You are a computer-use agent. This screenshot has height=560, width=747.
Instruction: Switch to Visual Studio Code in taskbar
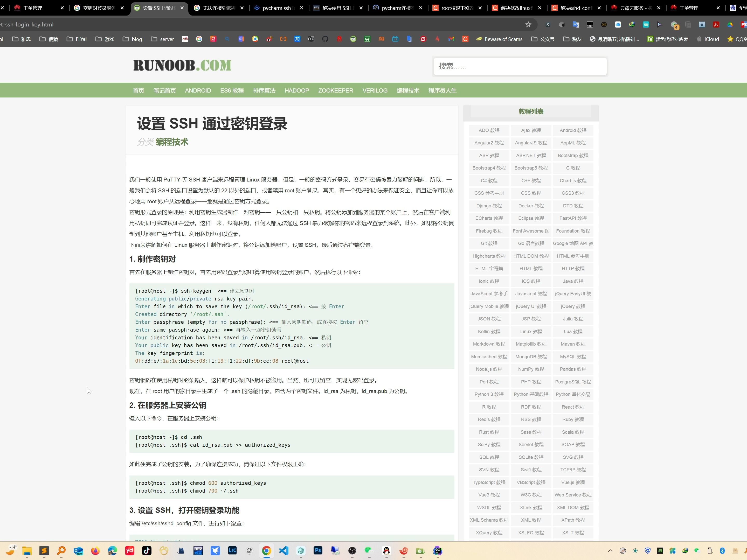point(284,551)
